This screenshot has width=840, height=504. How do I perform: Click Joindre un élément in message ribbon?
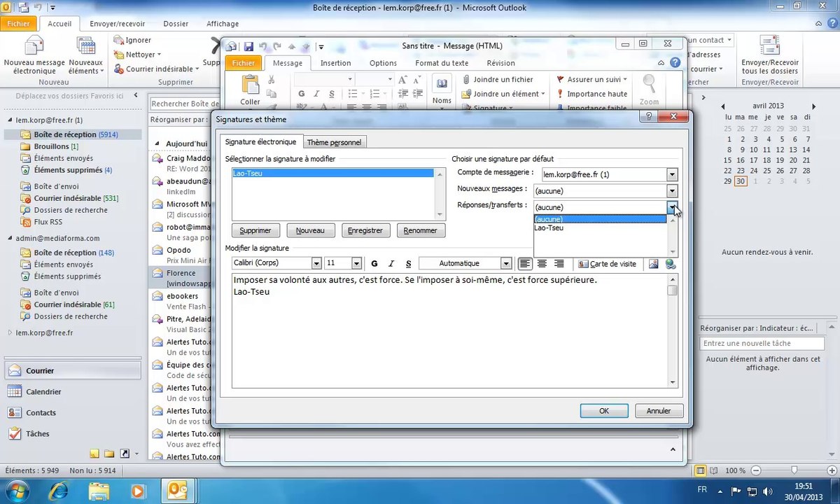point(503,94)
